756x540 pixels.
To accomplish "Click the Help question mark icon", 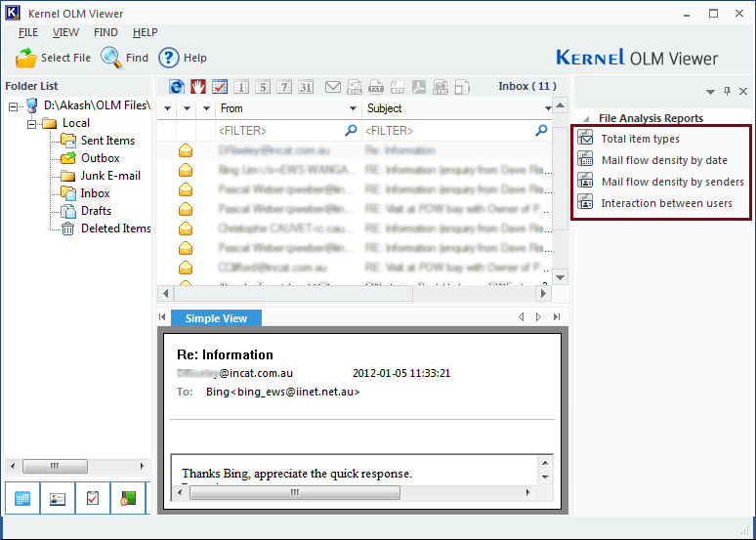I will pyautogui.click(x=169, y=58).
